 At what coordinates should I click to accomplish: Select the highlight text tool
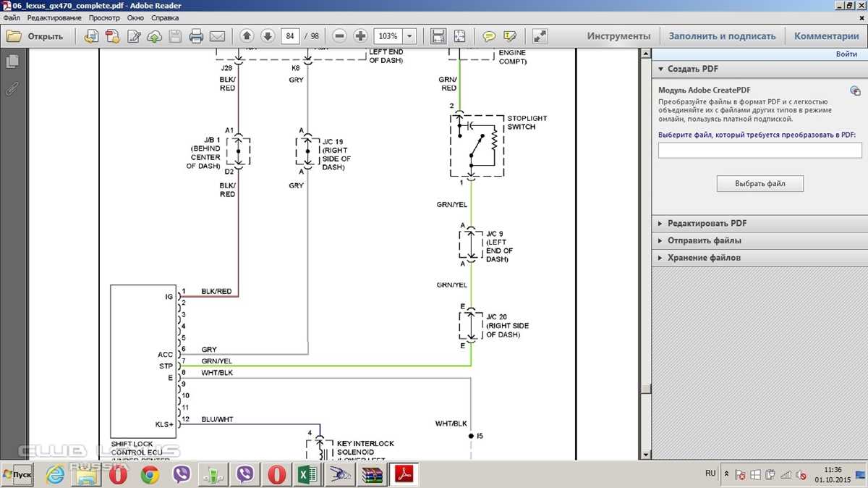point(510,35)
